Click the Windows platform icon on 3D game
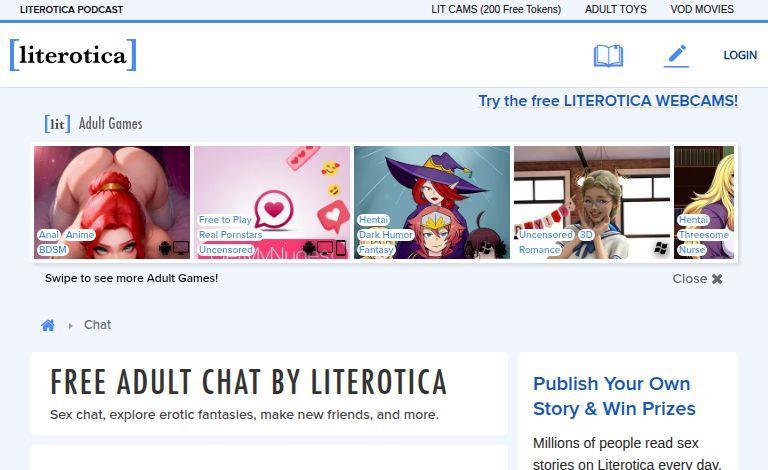The width and height of the screenshot is (768, 470). (660, 248)
